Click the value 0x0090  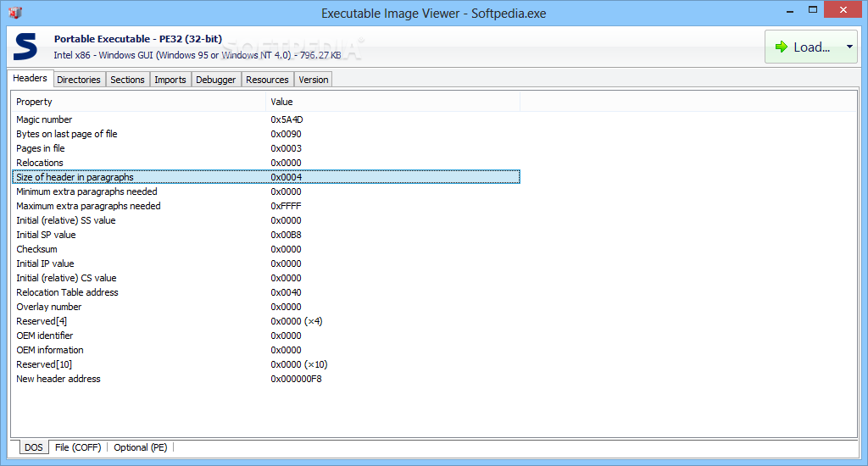[x=287, y=134]
